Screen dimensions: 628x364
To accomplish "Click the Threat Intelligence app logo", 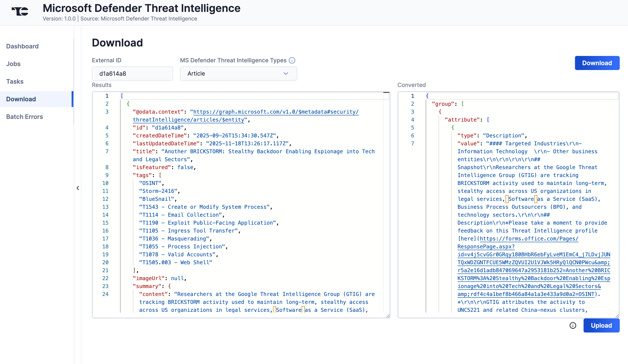I will [x=20, y=11].
